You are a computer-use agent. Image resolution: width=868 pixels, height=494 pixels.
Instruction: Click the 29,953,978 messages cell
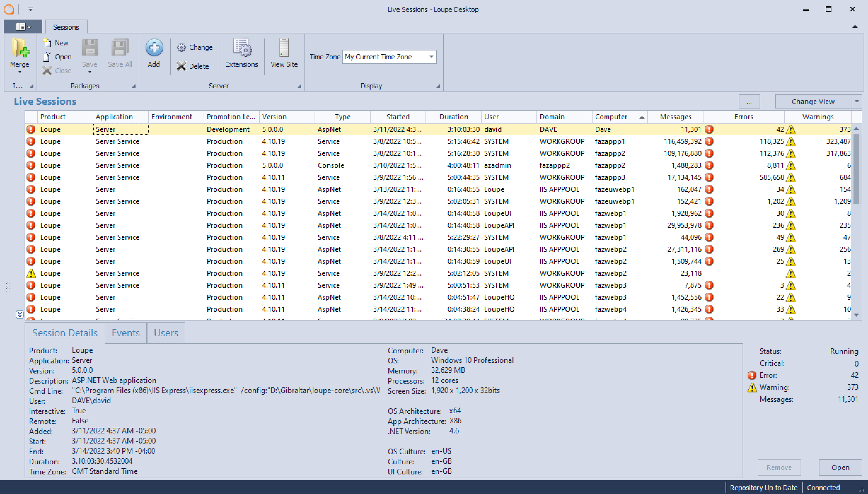pyautogui.click(x=675, y=225)
